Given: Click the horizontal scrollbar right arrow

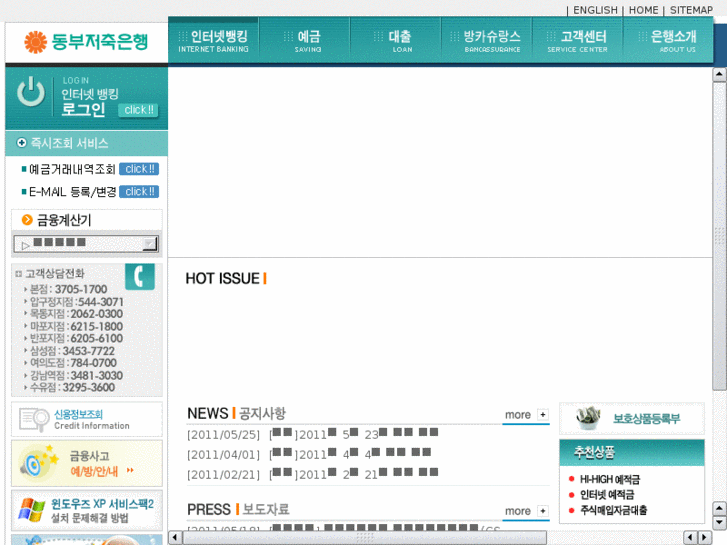Looking at the screenshot, I should [705, 538].
